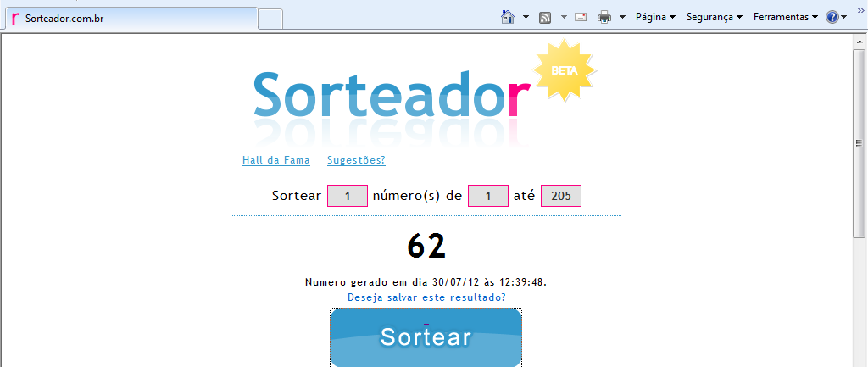
Task: Open the Página menu
Action: click(x=655, y=17)
